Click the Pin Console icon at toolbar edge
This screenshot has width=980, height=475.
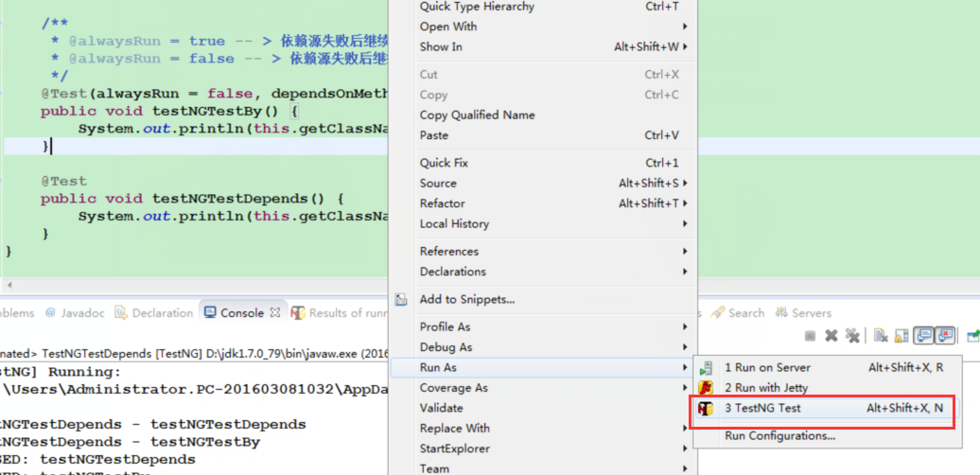point(973,336)
